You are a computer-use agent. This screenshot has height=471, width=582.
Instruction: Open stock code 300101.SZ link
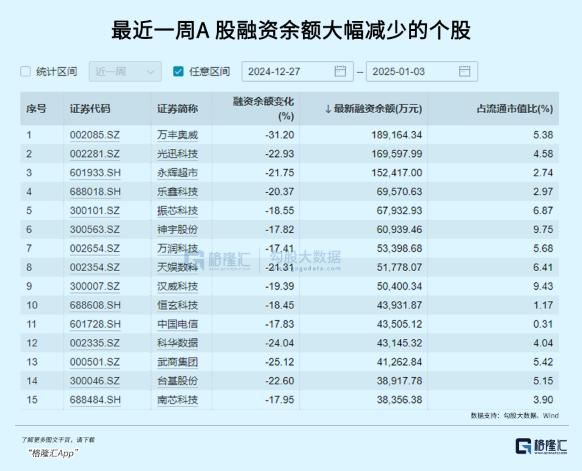[95, 210]
